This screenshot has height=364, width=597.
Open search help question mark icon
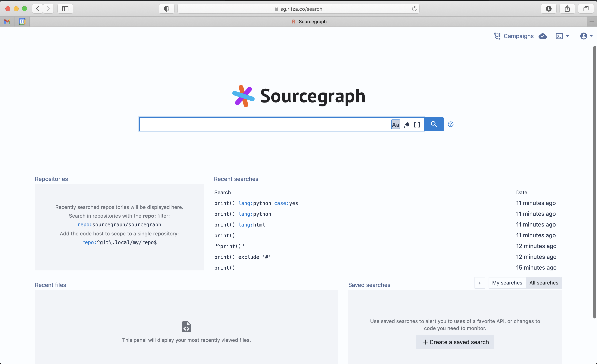[x=450, y=124]
